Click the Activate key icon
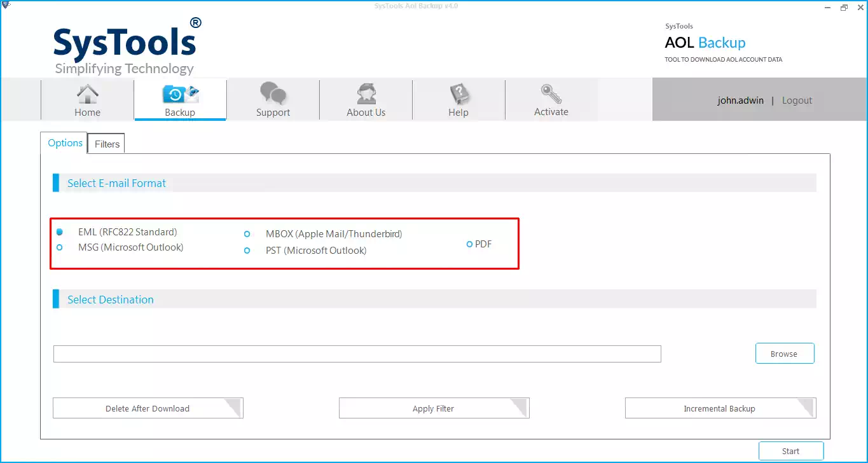Viewport: 868px width, 463px height. tap(551, 93)
